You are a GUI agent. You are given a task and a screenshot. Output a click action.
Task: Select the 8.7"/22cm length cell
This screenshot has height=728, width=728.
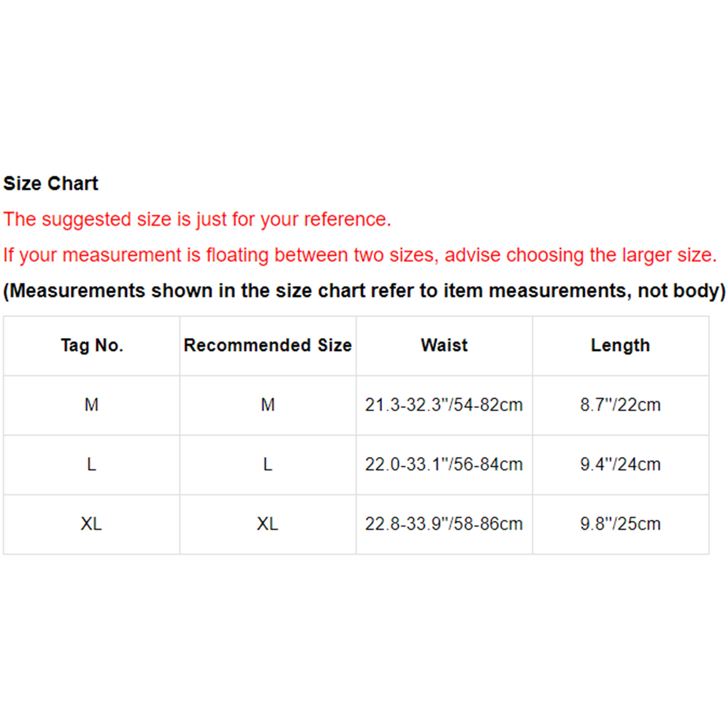pos(620,404)
